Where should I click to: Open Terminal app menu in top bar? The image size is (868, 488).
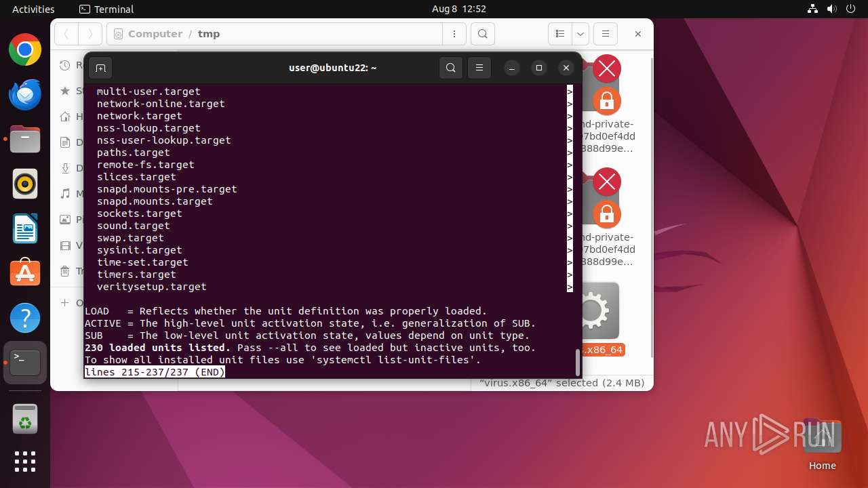pyautogui.click(x=106, y=9)
